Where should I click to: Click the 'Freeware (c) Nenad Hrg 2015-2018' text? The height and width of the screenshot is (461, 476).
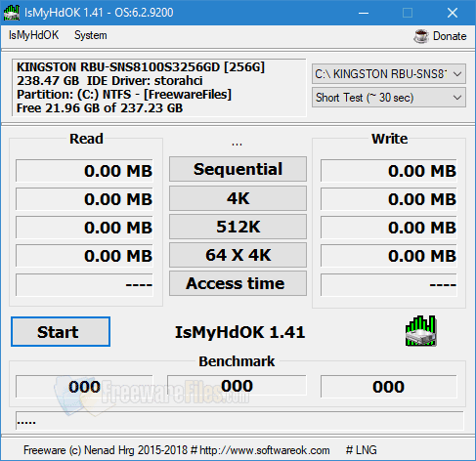pyautogui.click(x=106, y=450)
